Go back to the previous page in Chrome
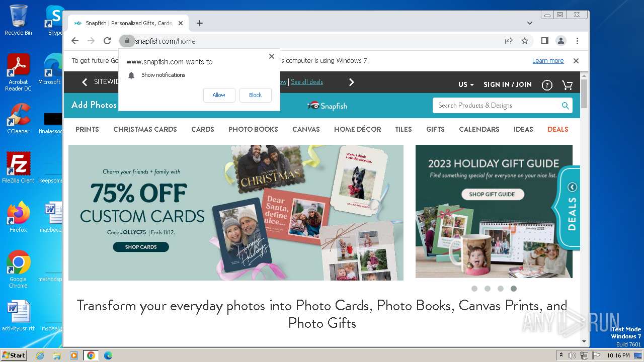 [x=75, y=41]
